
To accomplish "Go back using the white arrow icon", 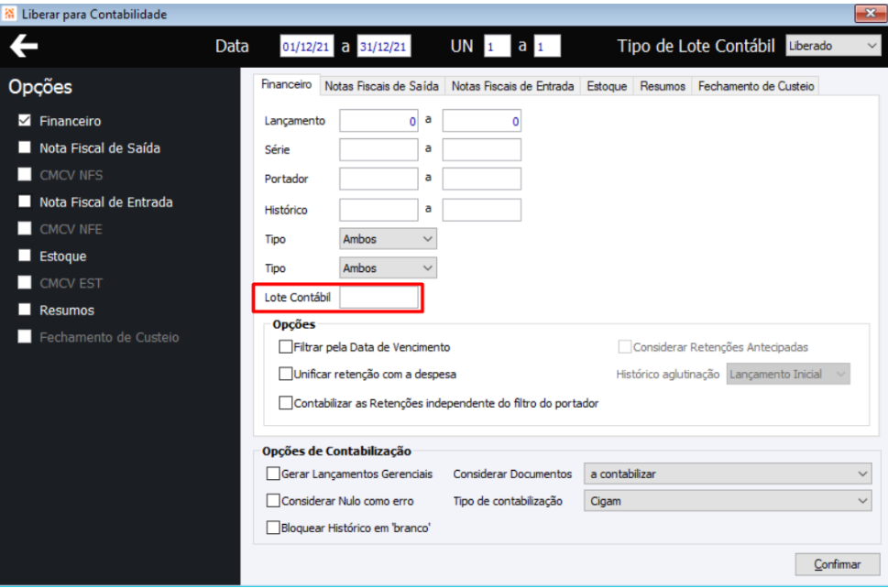I will (x=24, y=46).
